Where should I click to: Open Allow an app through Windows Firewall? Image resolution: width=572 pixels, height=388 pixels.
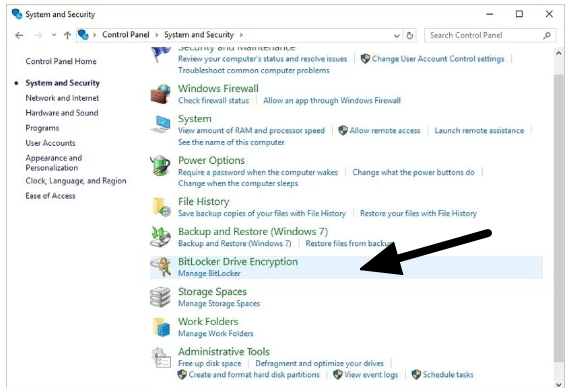(332, 101)
